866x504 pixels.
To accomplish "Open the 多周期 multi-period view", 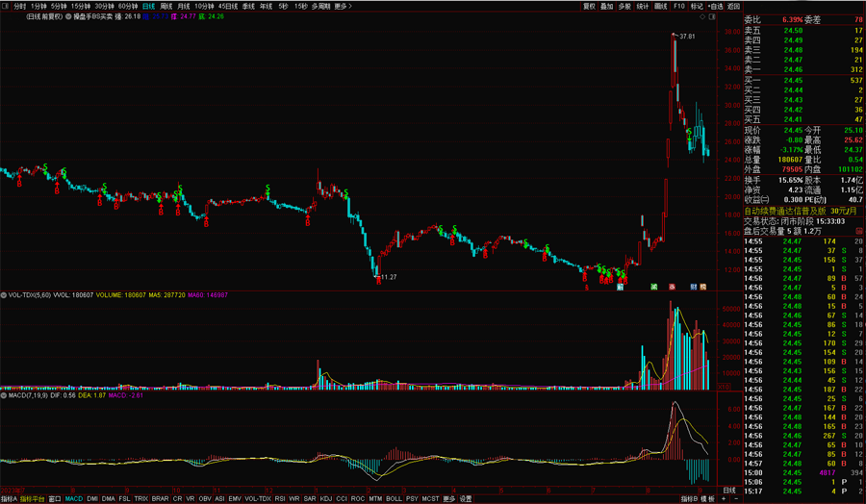I will (x=320, y=6).
